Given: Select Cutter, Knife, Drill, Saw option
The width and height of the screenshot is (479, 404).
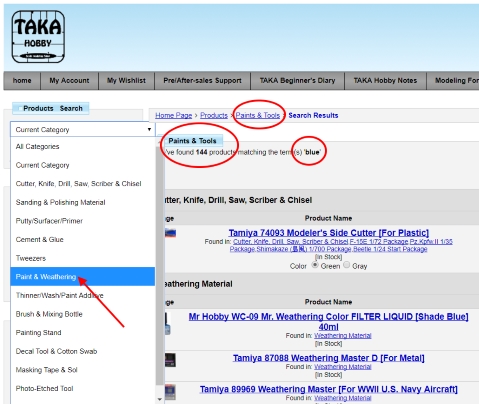Looking at the screenshot, I should tap(83, 184).
